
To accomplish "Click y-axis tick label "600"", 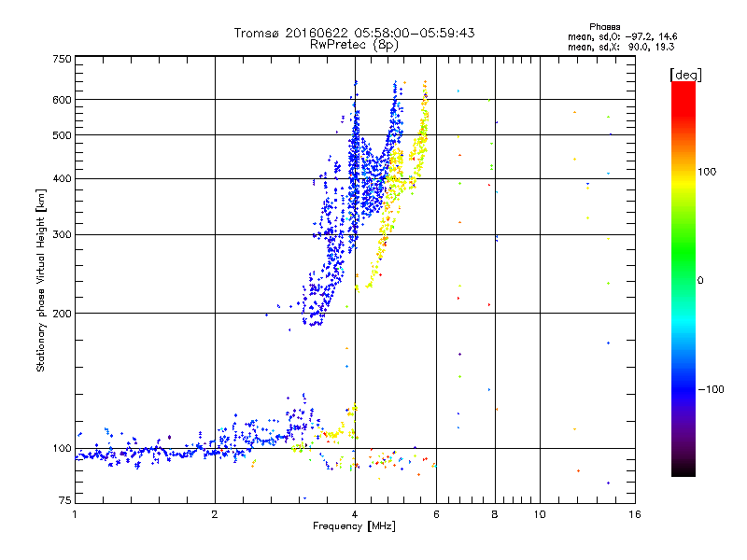I will (x=63, y=100).
